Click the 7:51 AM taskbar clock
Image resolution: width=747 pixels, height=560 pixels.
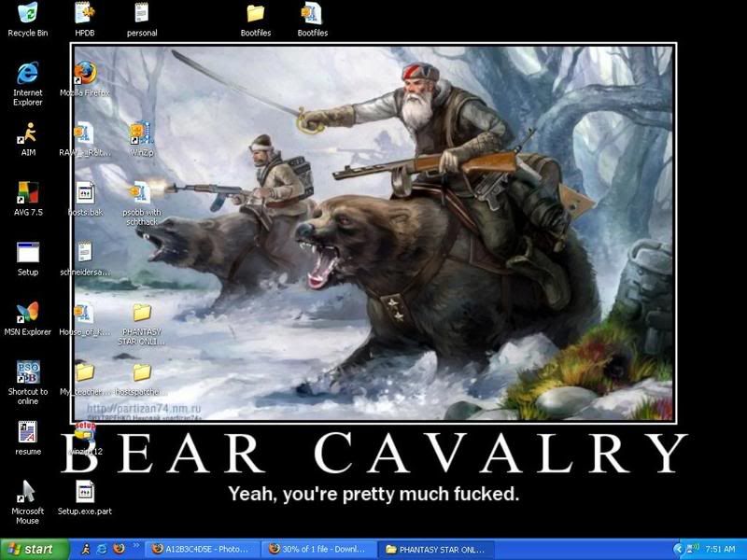(x=720, y=550)
